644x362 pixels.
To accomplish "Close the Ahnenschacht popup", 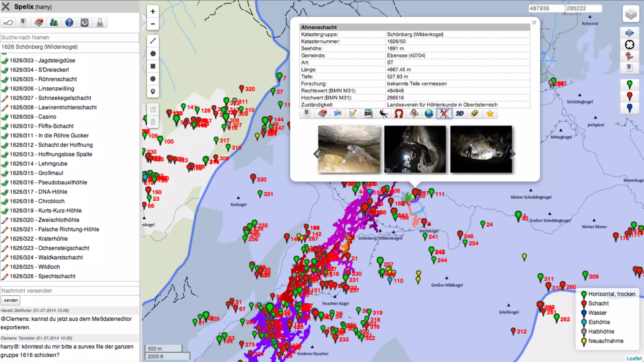I will pyautogui.click(x=534, y=23).
